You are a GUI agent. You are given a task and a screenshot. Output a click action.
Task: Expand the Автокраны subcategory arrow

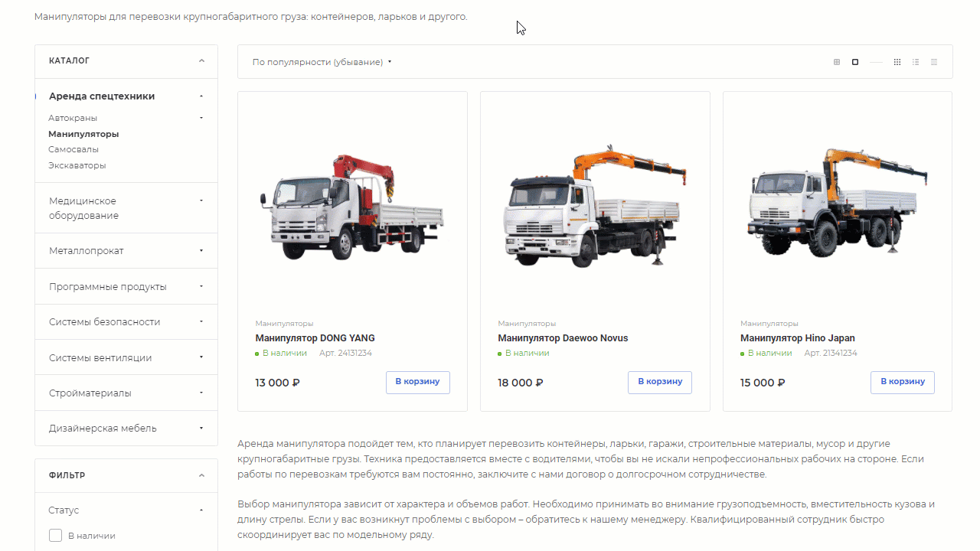point(201,118)
